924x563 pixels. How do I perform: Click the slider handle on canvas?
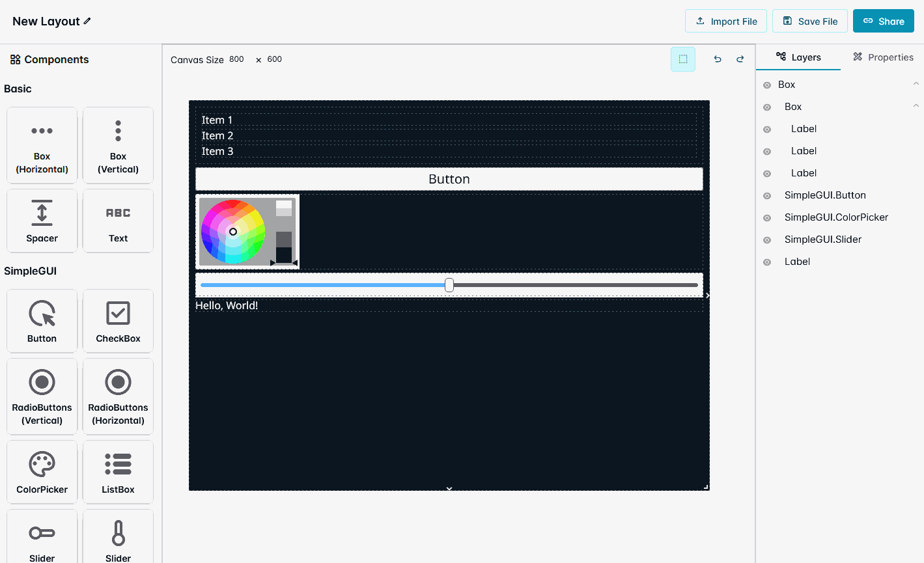click(x=449, y=285)
